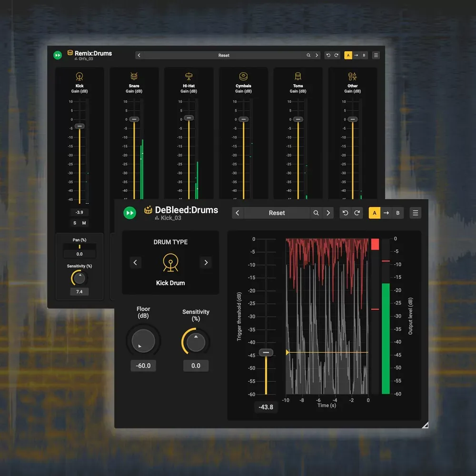Image resolution: width=476 pixels, height=476 pixels.
Task: Click the Other instruments icon in Remix:Drums
Action: tap(352, 76)
